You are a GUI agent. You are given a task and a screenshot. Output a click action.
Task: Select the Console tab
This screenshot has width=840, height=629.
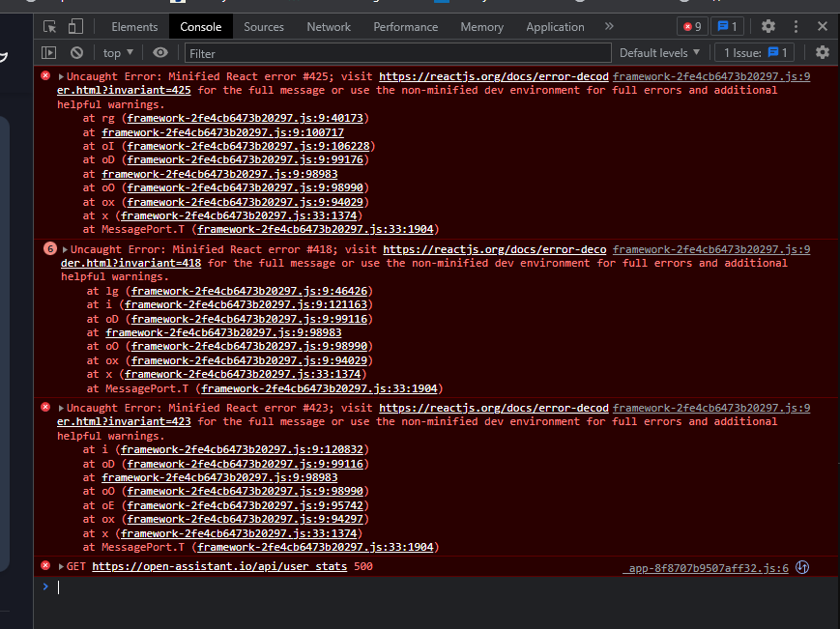pyautogui.click(x=201, y=27)
